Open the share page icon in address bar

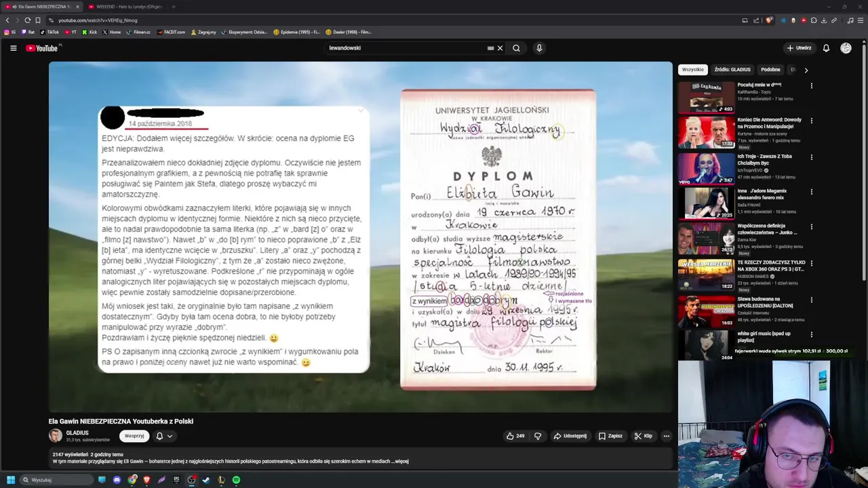(x=756, y=20)
